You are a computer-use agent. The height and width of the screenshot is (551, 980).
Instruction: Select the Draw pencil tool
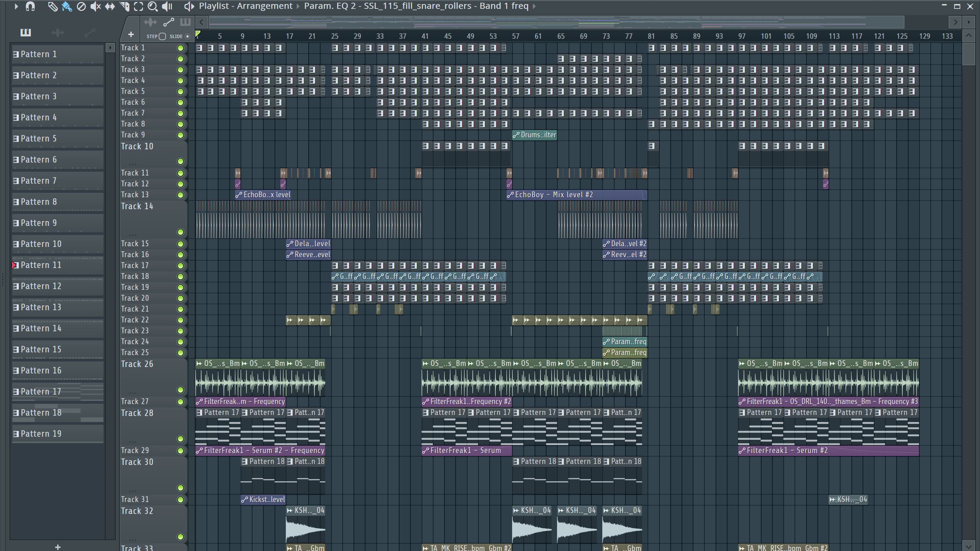pyautogui.click(x=52, y=6)
